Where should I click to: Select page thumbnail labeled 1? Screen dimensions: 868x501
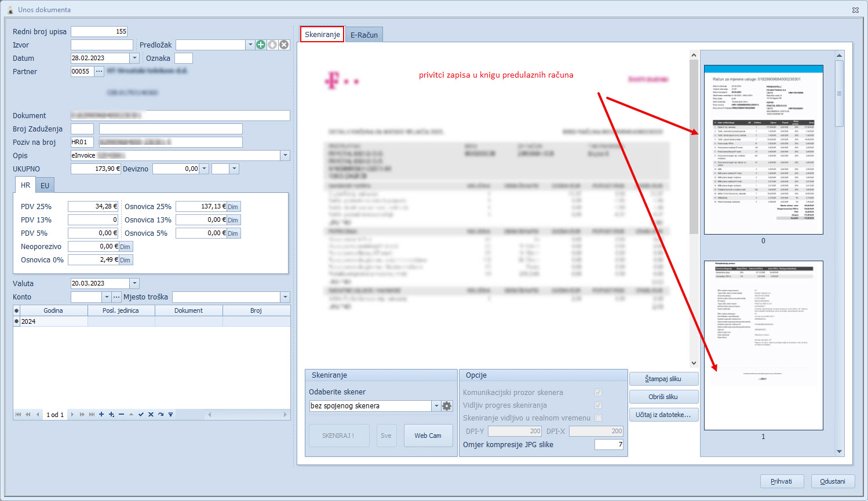[x=763, y=345]
